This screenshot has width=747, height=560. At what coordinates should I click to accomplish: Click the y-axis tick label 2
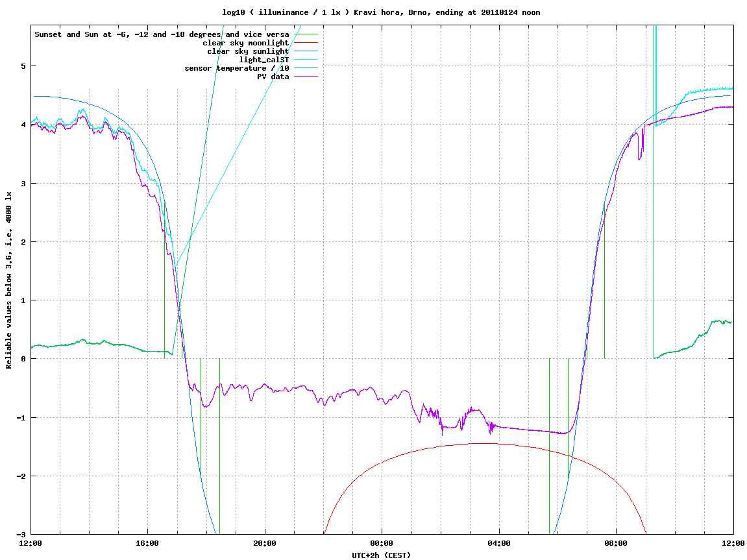(x=23, y=242)
